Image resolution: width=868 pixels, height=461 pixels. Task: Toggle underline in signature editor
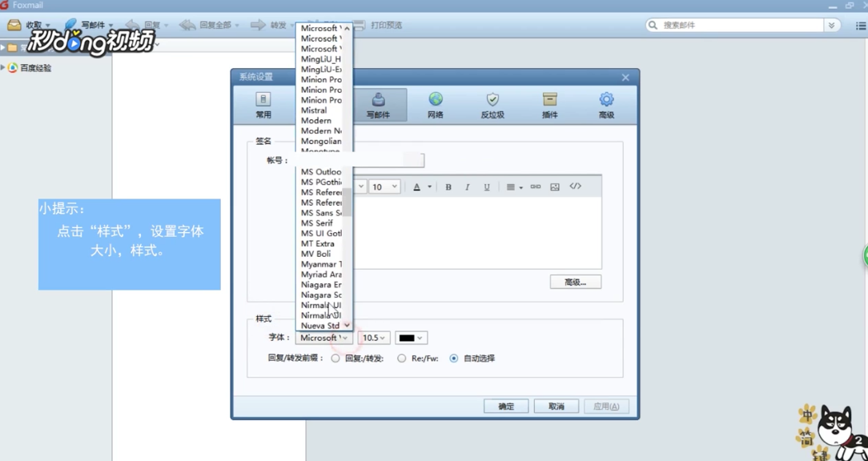coord(486,186)
